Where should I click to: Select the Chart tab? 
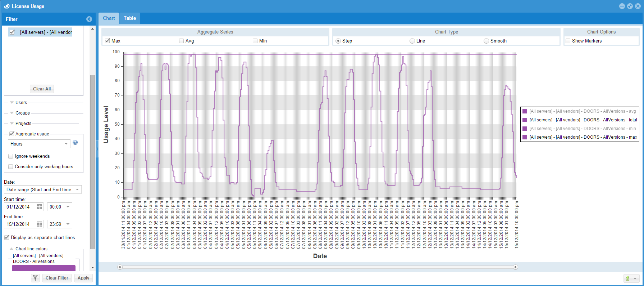pos(109,18)
